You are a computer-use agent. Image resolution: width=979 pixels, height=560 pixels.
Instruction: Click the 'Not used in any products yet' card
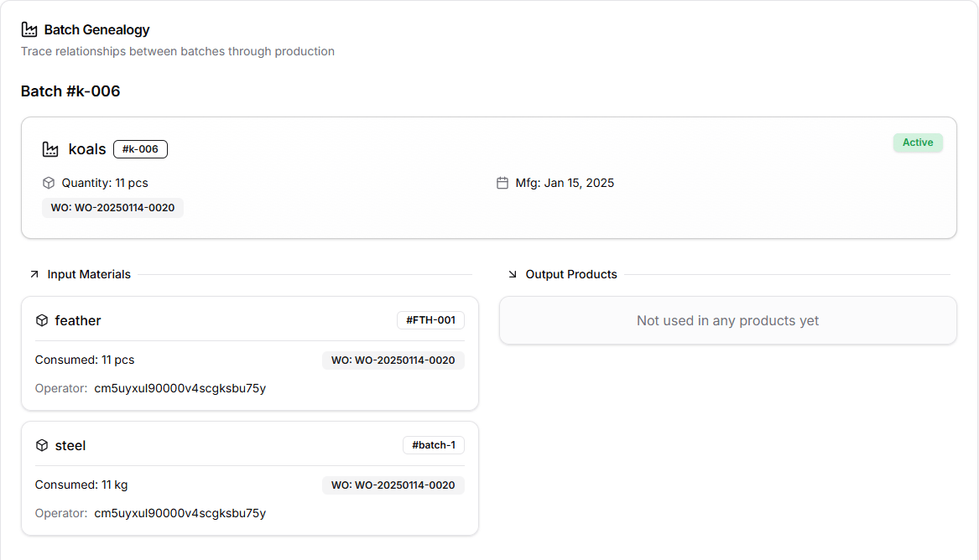tap(727, 320)
